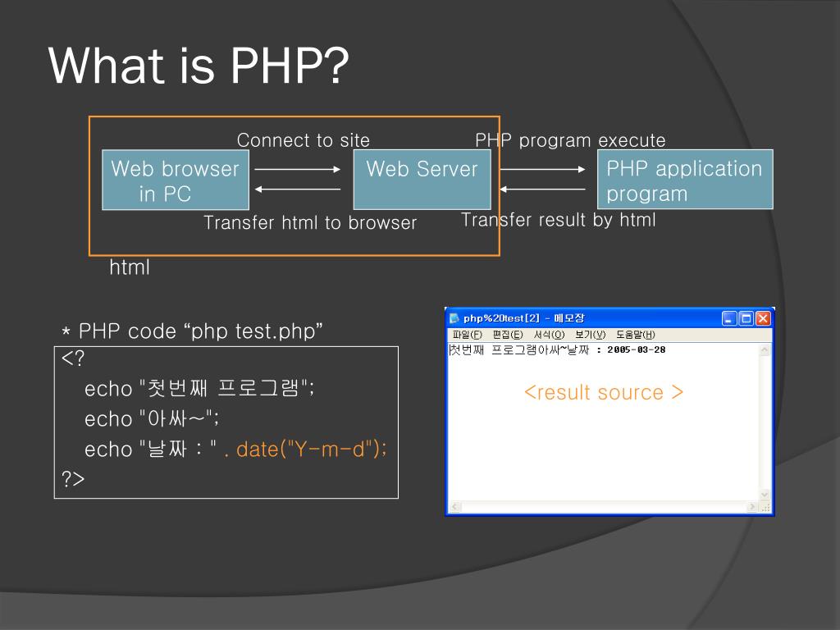The height and width of the screenshot is (630, 840).
Task: Click the Transfer html to browser label
Action: pos(309,223)
